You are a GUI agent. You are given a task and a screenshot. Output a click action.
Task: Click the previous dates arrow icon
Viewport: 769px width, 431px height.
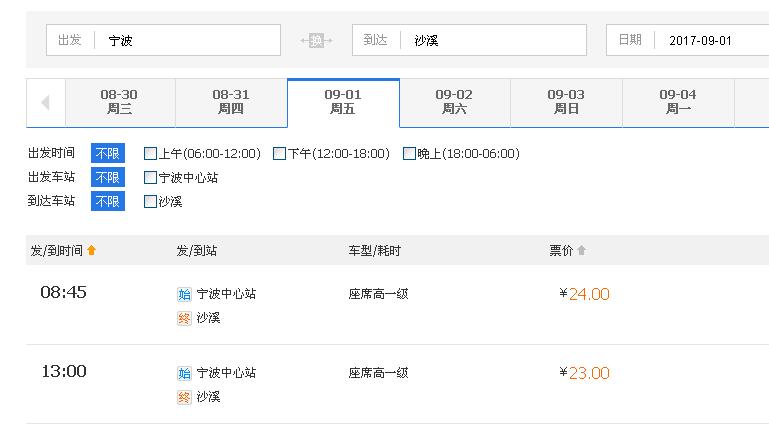45,102
